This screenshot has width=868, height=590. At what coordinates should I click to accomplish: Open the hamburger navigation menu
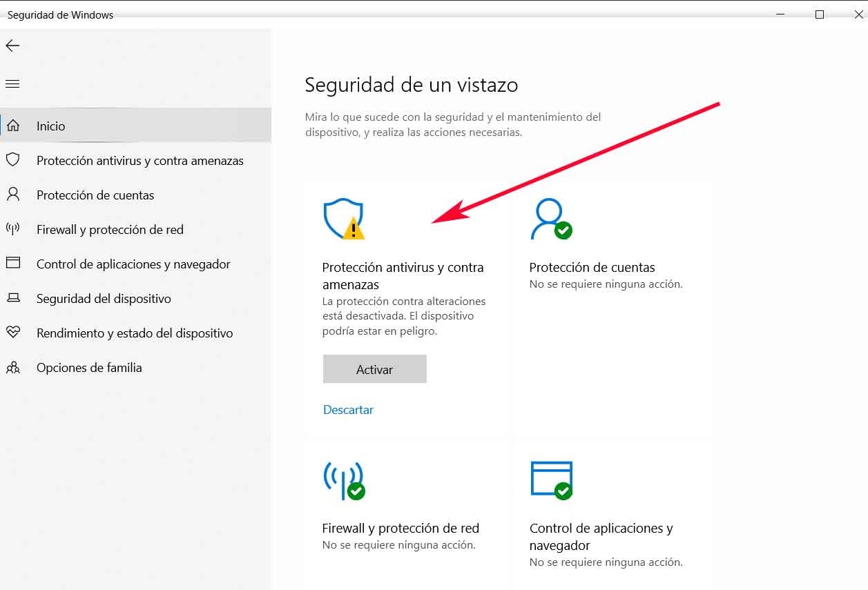(x=12, y=84)
